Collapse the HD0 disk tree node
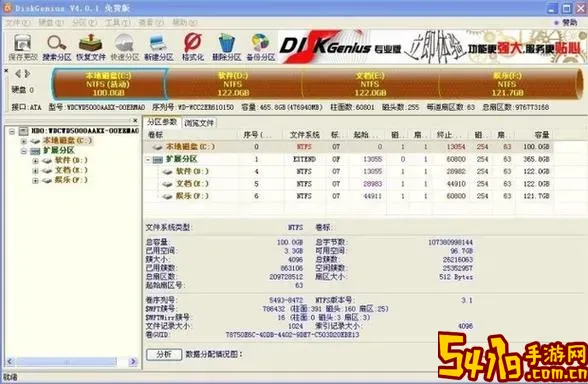 [x=12, y=131]
